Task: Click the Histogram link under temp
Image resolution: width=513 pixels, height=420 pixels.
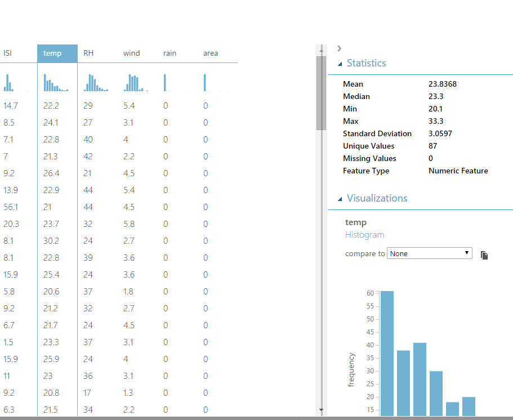Action: (x=364, y=235)
